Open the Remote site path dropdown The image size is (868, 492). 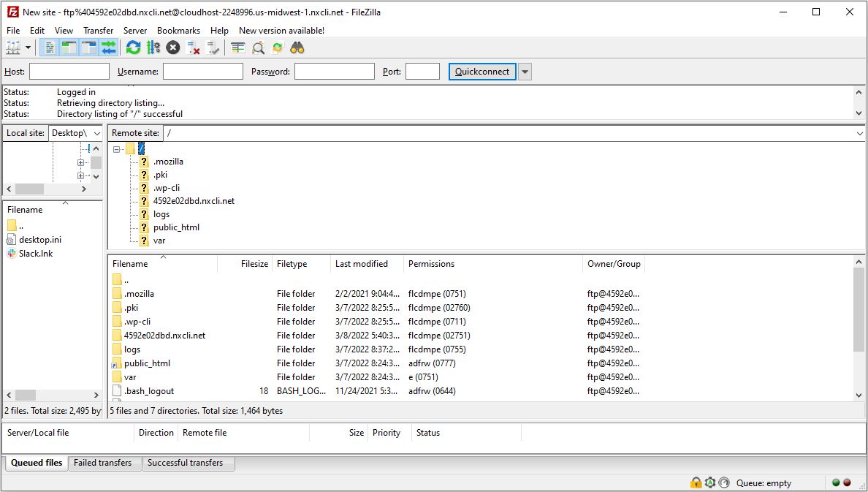coord(860,134)
